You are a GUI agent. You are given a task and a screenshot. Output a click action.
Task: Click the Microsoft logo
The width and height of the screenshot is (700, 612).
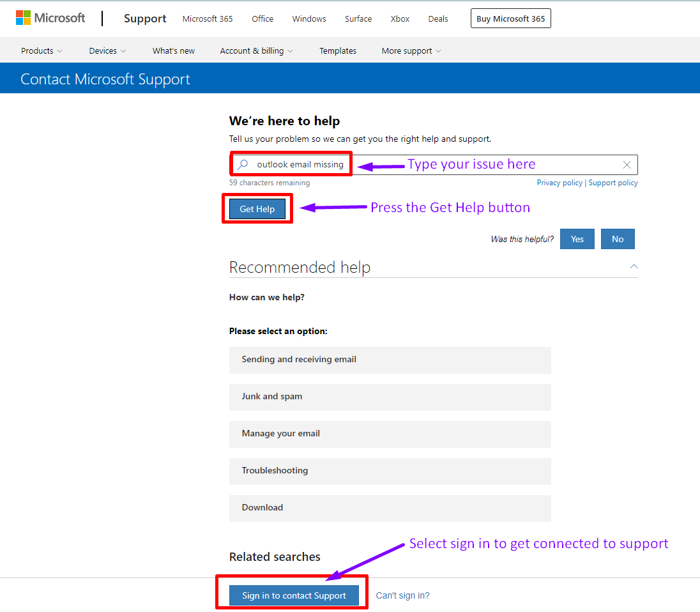(x=50, y=18)
